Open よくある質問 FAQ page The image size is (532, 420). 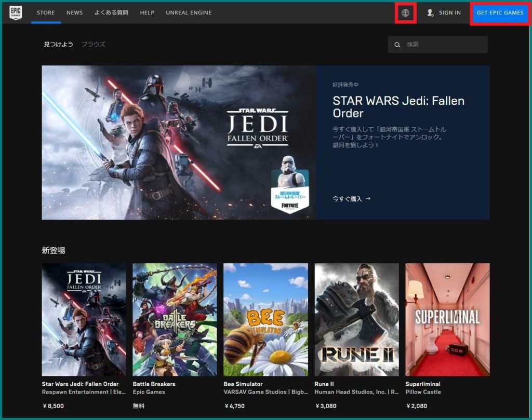[111, 12]
